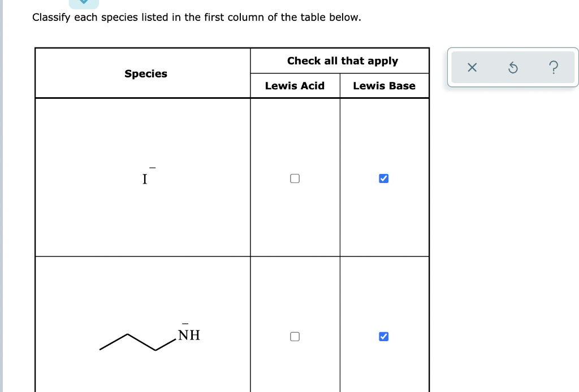Click the Species column header

point(145,73)
